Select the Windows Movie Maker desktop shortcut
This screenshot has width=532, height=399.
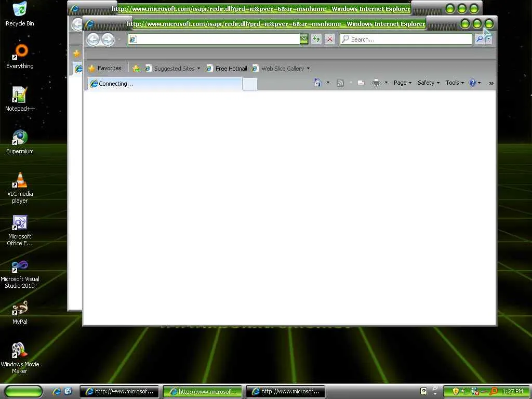pos(20,358)
